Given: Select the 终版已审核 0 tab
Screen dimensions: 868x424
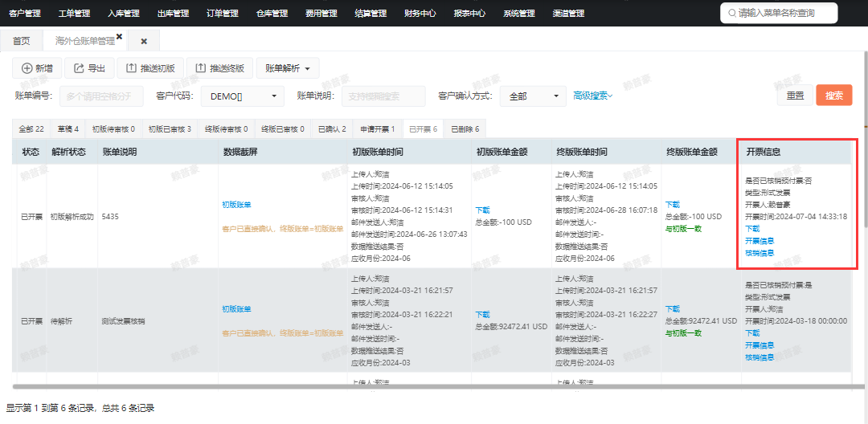Looking at the screenshot, I should pyautogui.click(x=283, y=128).
